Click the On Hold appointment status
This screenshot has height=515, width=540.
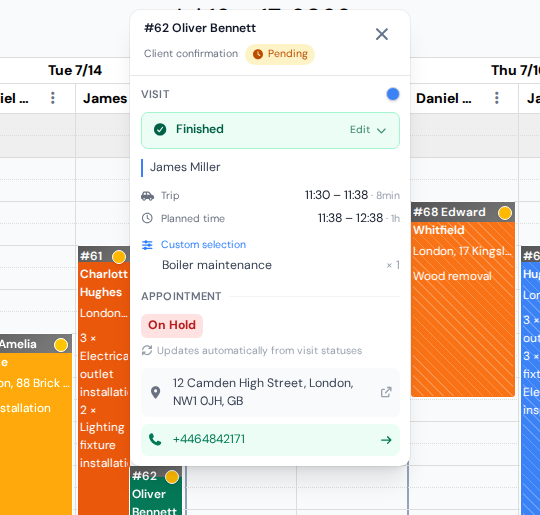(x=172, y=325)
